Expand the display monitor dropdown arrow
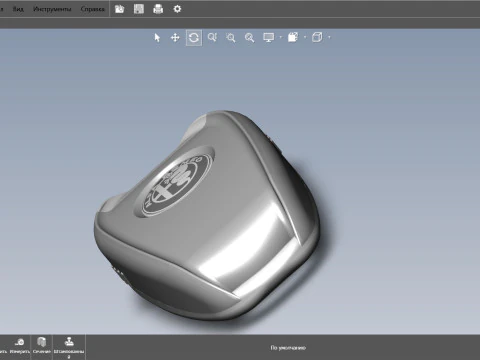 [280, 37]
